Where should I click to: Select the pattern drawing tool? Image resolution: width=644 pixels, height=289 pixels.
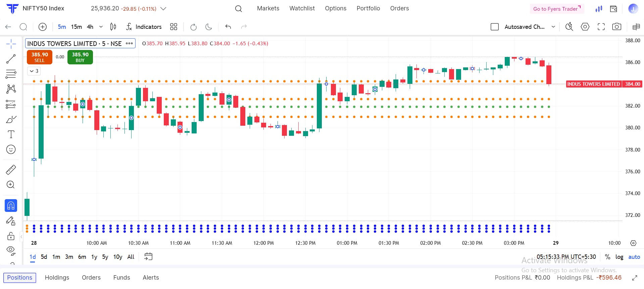click(x=11, y=89)
